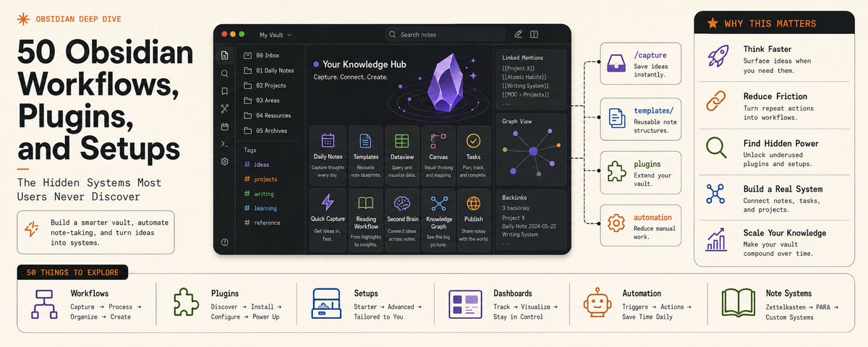Open the settings gear in left ribbon
Viewport: 868px width, 347px height.
coord(225,161)
